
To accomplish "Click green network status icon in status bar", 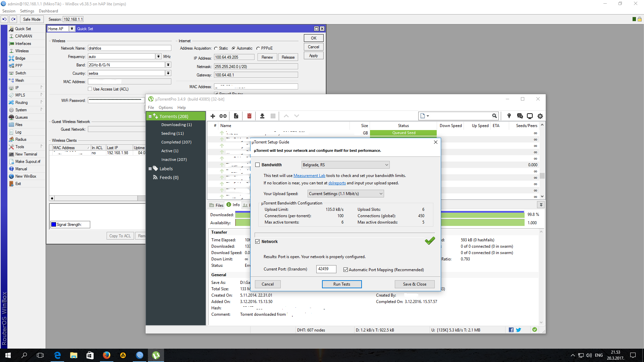I will (535, 330).
